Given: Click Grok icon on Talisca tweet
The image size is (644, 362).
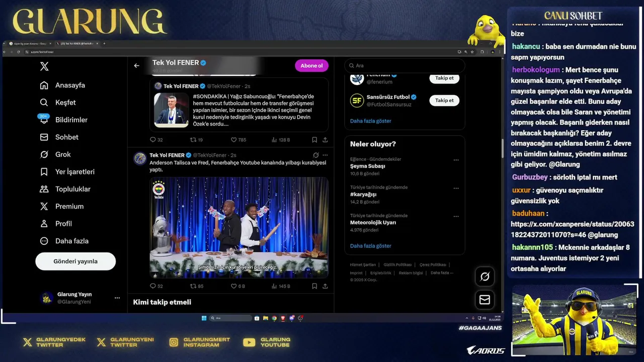Looking at the screenshot, I should pos(315,155).
